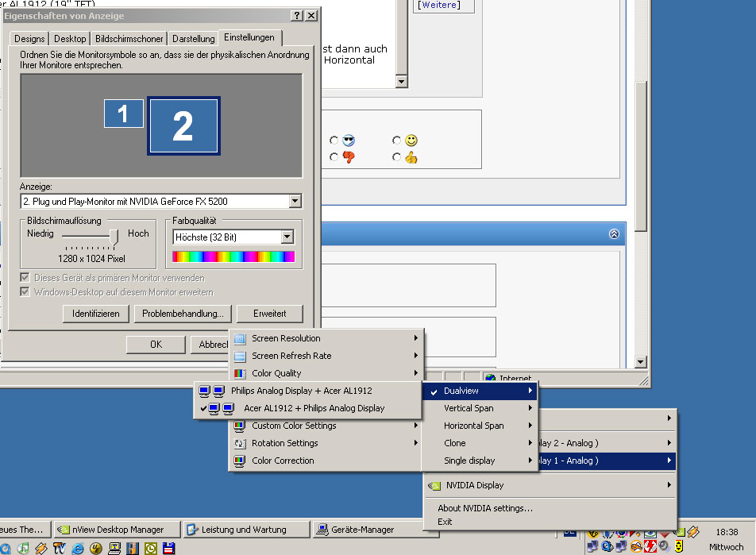756x555 pixels.
Task: Select radio button next to yellow smiley
Action: click(396, 141)
